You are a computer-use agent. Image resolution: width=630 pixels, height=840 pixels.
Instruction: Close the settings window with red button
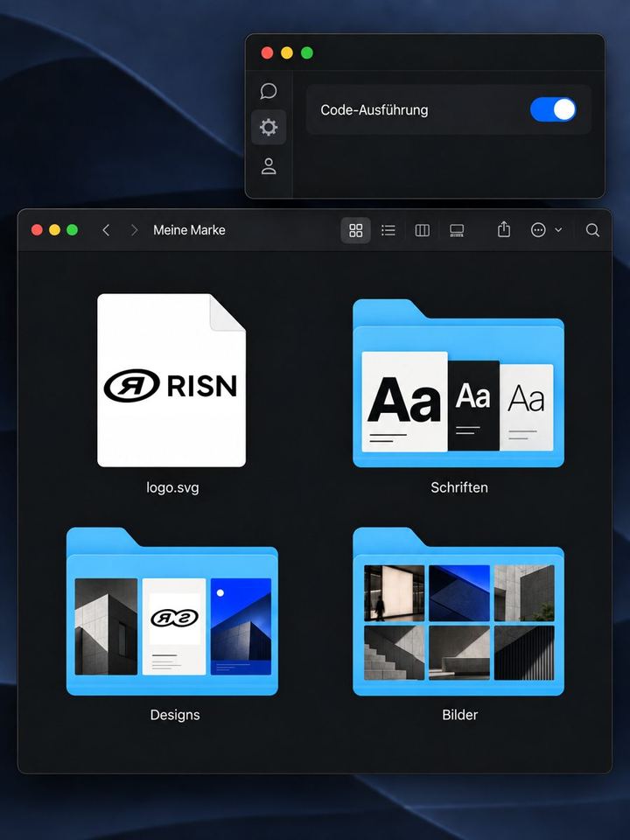point(267,52)
